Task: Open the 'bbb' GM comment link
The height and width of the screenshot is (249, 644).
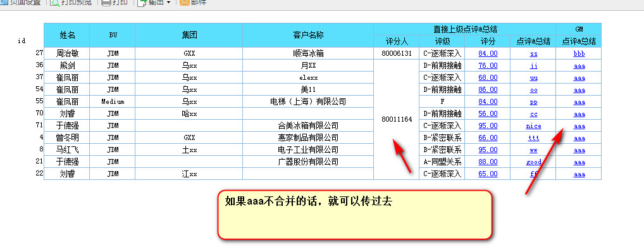Action: [579, 53]
